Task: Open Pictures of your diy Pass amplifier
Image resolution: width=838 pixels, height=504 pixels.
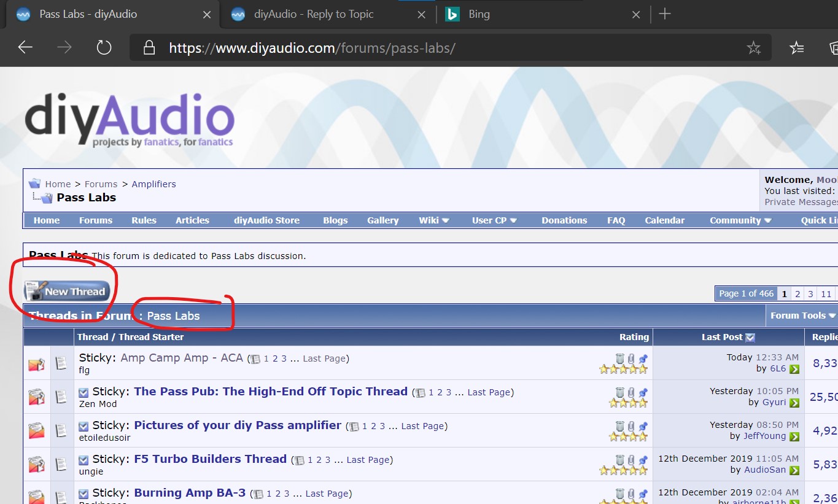Action: tap(238, 425)
